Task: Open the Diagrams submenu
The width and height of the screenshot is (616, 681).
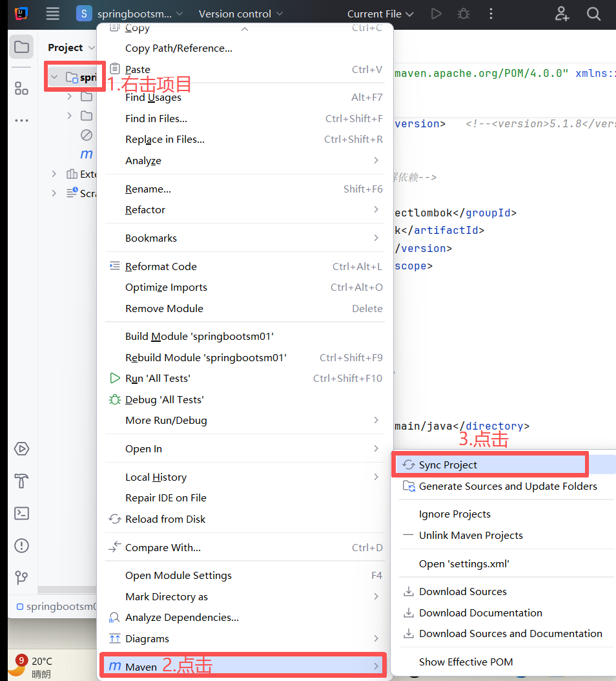Action: point(245,638)
